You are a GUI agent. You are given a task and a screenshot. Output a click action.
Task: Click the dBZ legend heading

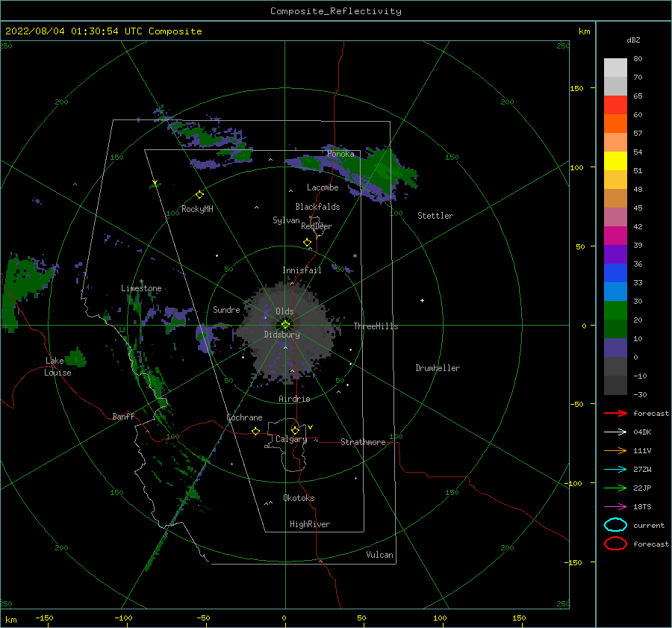point(633,40)
